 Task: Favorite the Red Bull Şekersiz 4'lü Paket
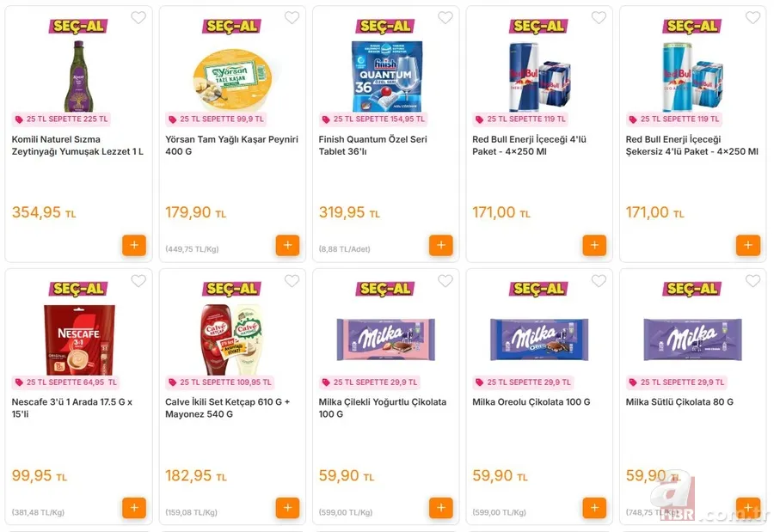tap(752, 17)
